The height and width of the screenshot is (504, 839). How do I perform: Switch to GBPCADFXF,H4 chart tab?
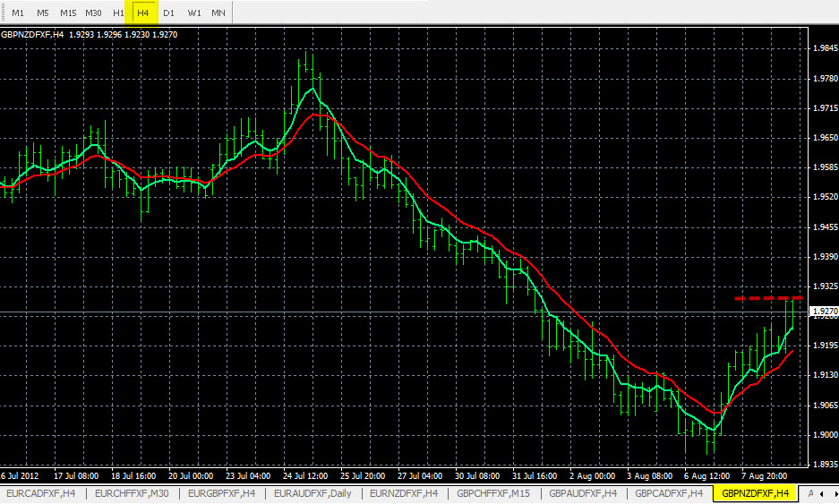669,493
